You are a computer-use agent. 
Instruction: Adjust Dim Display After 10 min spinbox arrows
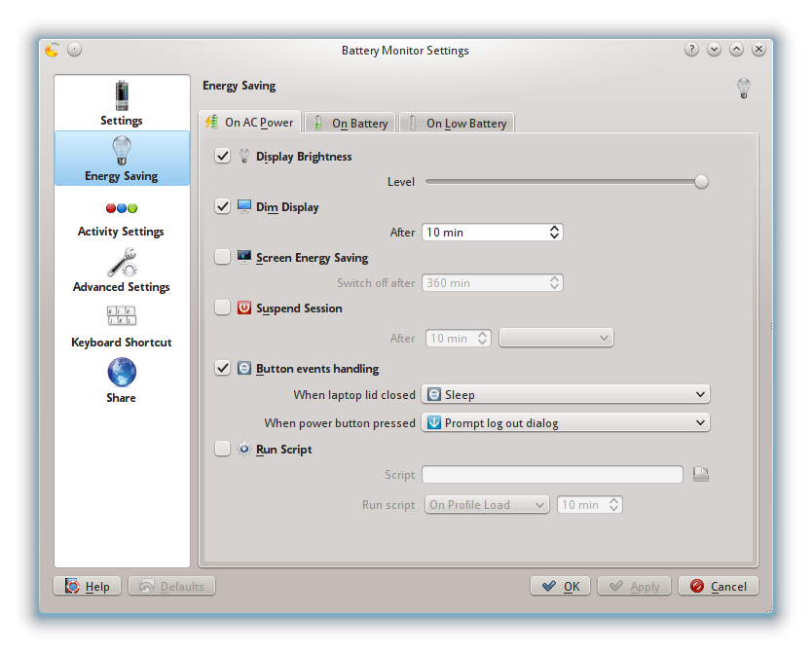click(x=554, y=232)
